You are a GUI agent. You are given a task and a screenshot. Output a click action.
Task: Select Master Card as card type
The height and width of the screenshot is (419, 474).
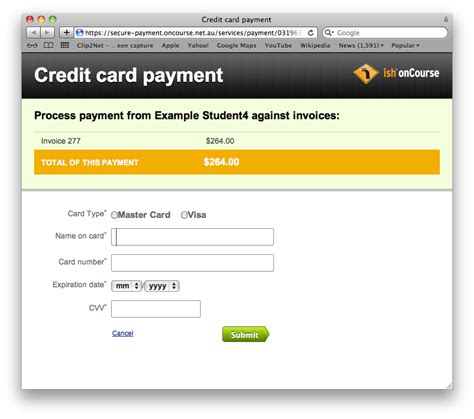pyautogui.click(x=114, y=215)
